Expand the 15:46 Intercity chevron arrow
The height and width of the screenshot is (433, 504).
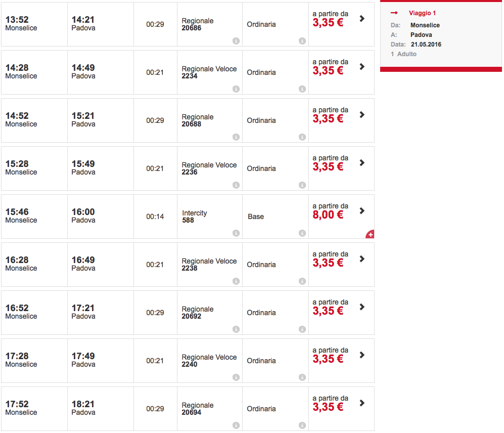(x=362, y=211)
